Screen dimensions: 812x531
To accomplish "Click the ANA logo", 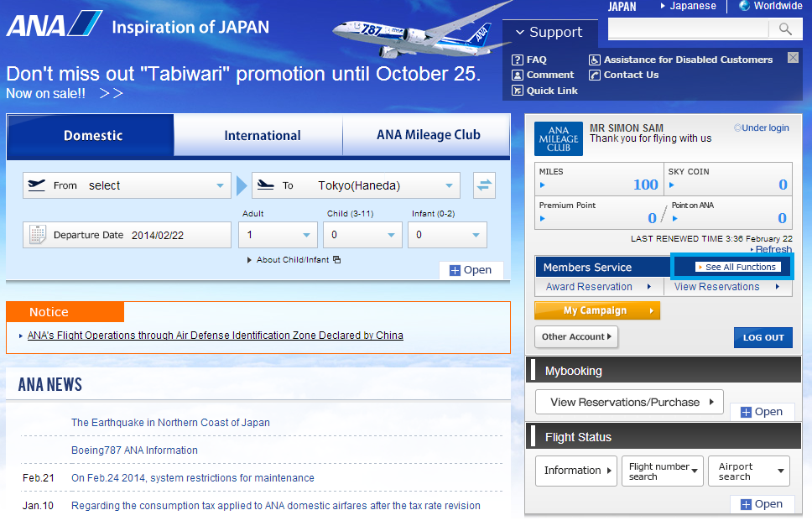I will pyautogui.click(x=54, y=24).
